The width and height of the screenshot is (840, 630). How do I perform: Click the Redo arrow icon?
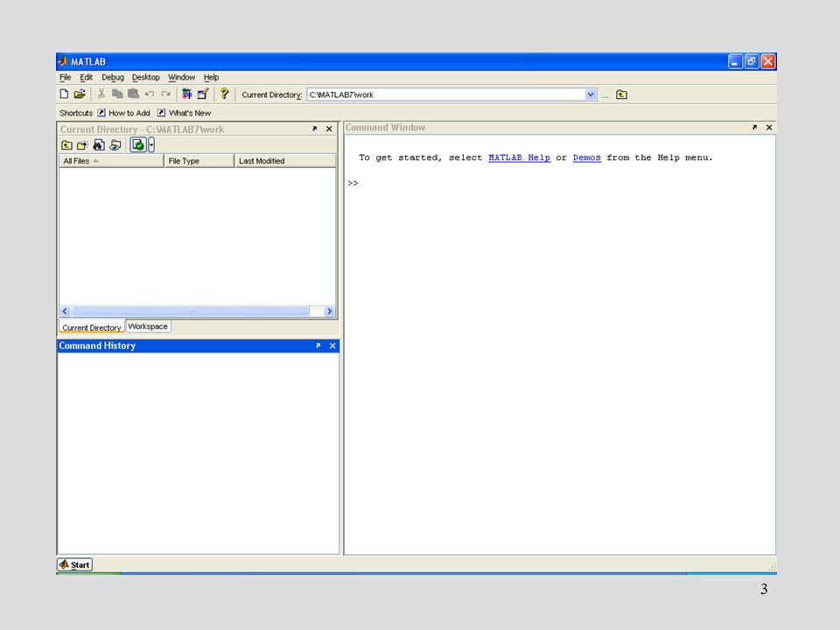tap(165, 94)
